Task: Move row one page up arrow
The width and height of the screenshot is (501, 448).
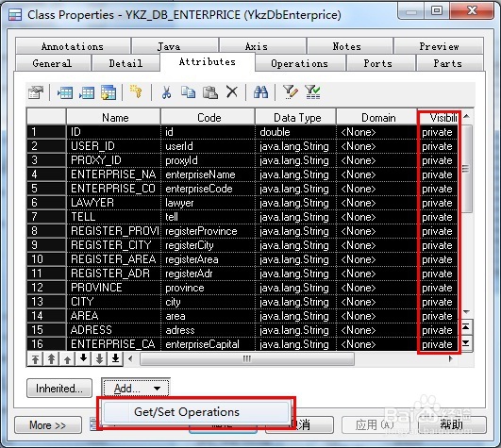Action: click(51, 359)
